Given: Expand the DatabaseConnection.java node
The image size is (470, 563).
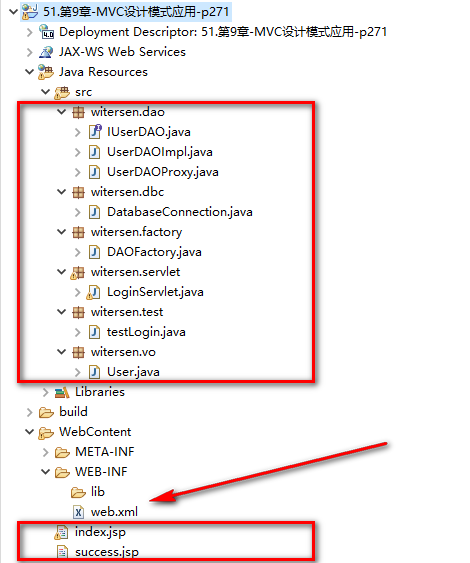Looking at the screenshot, I should pos(78,212).
